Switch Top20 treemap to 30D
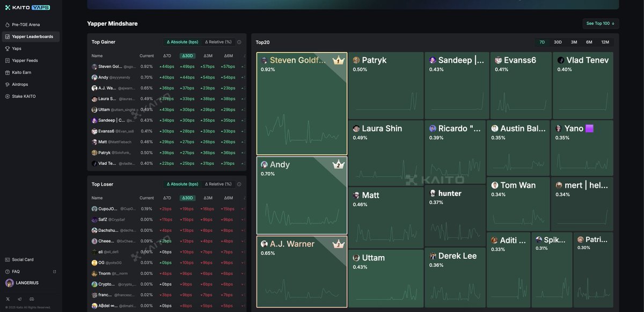 click(558, 42)
